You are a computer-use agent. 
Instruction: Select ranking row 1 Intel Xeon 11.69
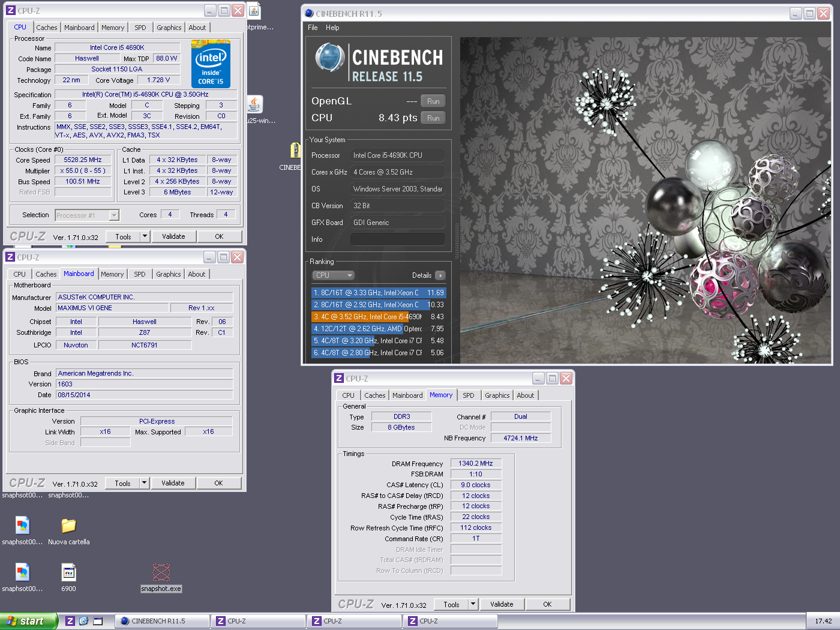pyautogui.click(x=379, y=293)
